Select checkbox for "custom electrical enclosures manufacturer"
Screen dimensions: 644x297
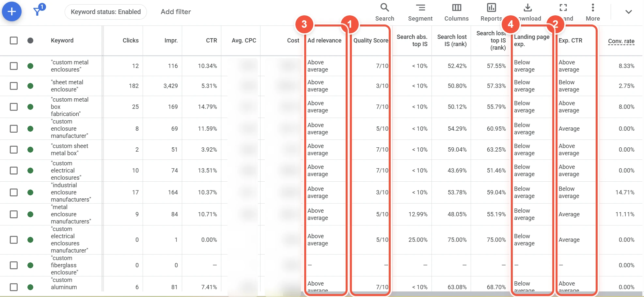click(x=14, y=240)
